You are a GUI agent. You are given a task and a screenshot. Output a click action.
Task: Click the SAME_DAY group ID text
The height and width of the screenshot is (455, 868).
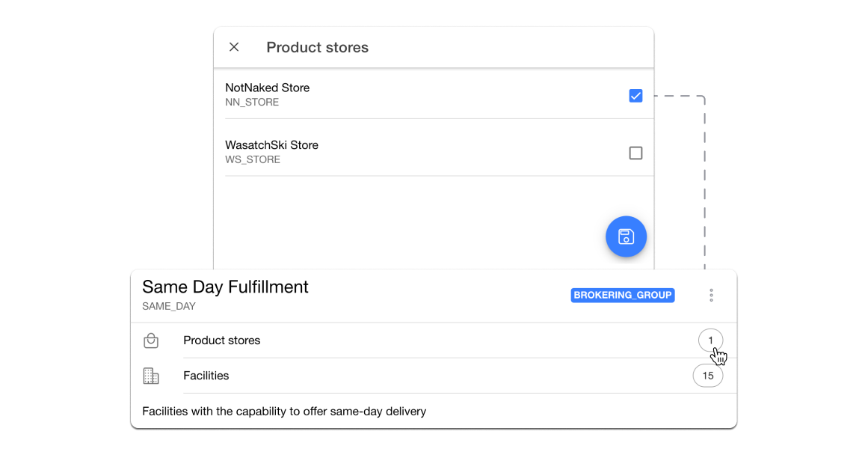[169, 306]
